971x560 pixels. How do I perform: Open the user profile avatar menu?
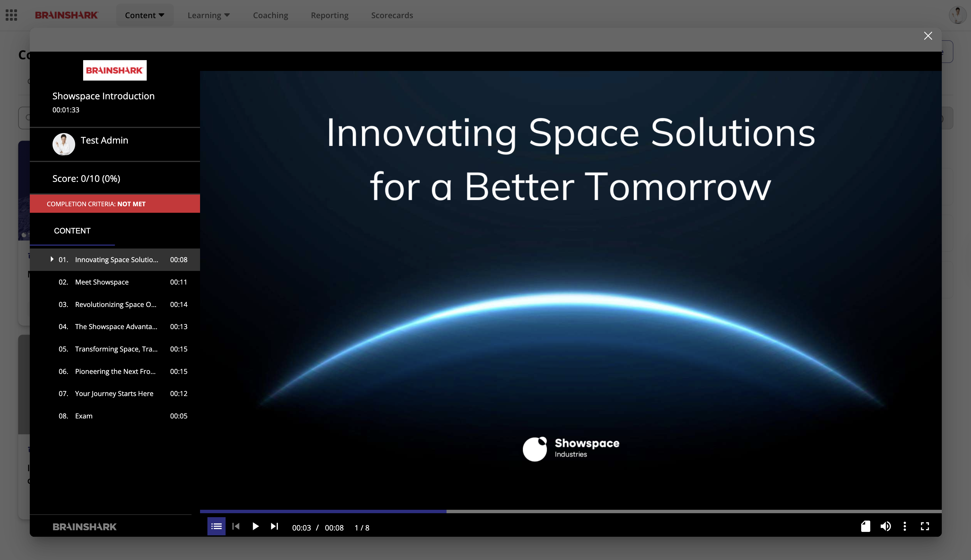(x=958, y=15)
